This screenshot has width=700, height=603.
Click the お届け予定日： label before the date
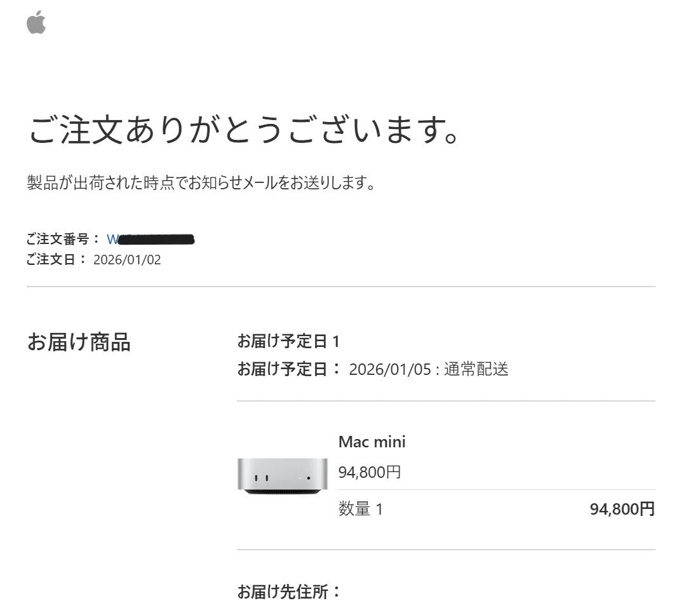(x=289, y=369)
